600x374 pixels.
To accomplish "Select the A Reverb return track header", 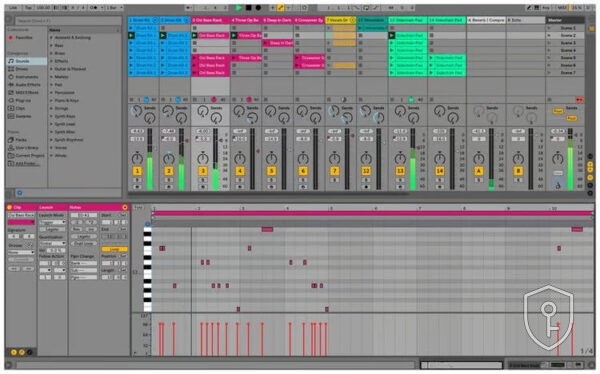I will click(x=486, y=20).
